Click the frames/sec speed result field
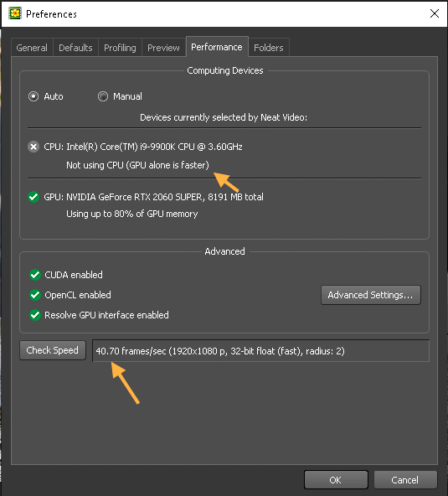The height and width of the screenshot is (496, 448). click(260, 351)
